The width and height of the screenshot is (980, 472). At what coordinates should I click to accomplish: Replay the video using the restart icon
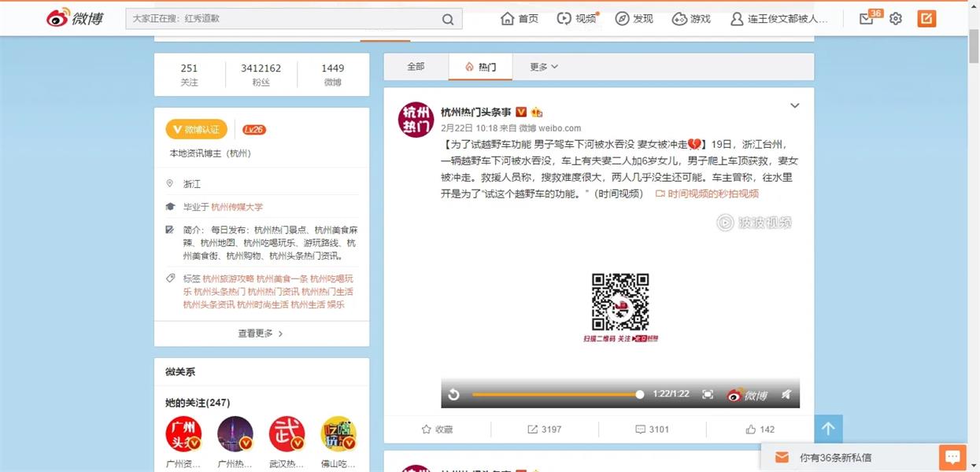pyautogui.click(x=453, y=394)
